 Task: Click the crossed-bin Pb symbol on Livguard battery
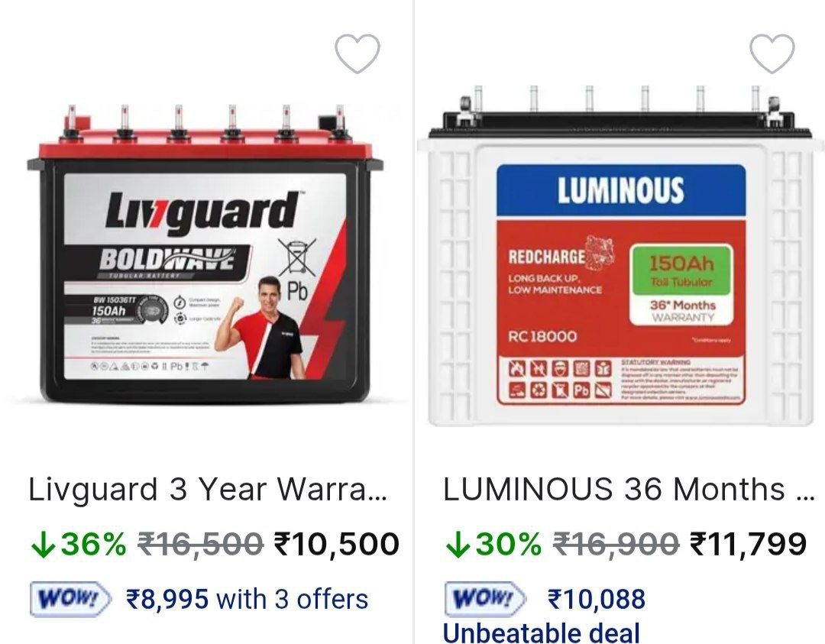click(x=297, y=269)
